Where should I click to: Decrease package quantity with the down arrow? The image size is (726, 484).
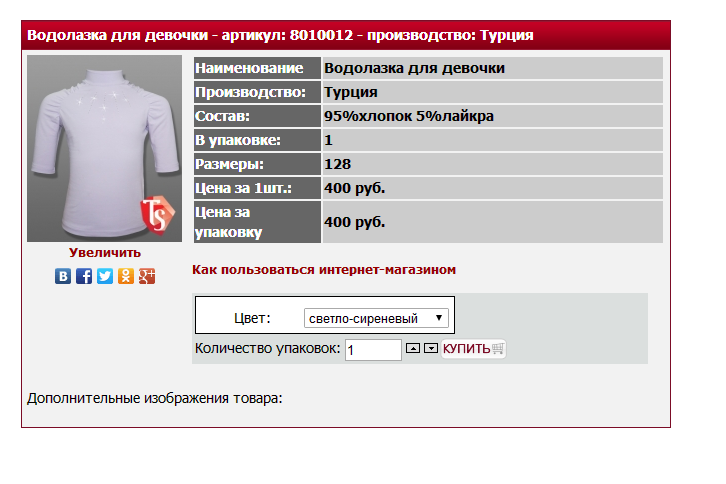tap(431, 348)
